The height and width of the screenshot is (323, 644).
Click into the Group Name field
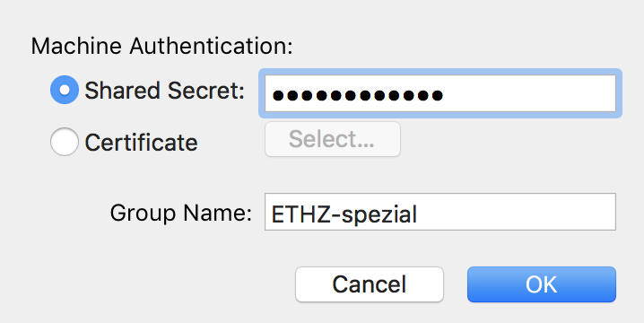440,212
